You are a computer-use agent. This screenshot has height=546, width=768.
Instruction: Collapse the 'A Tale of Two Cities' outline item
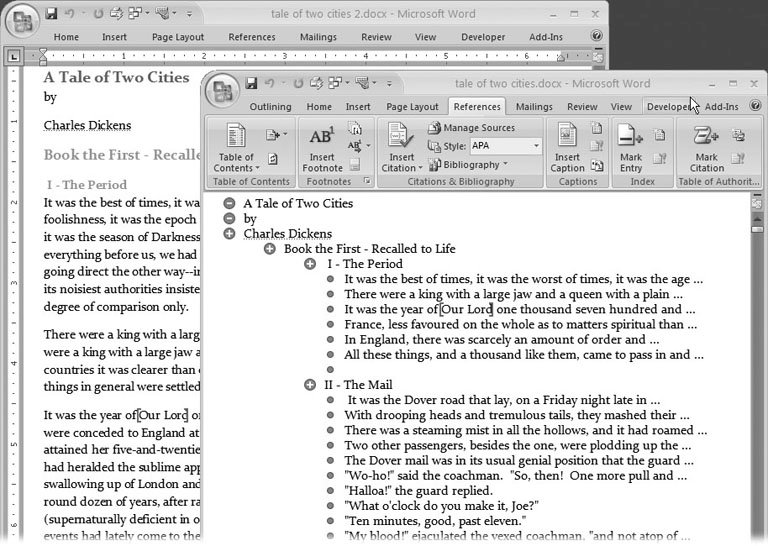(229, 203)
